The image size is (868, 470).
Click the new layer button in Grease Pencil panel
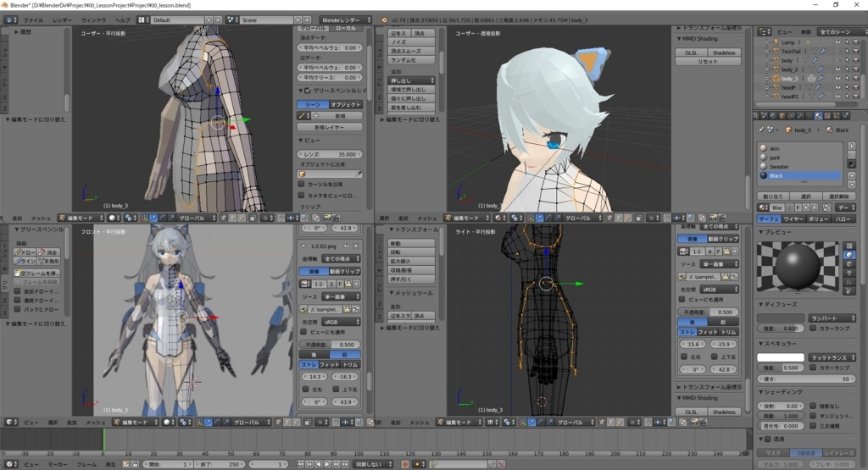330,127
